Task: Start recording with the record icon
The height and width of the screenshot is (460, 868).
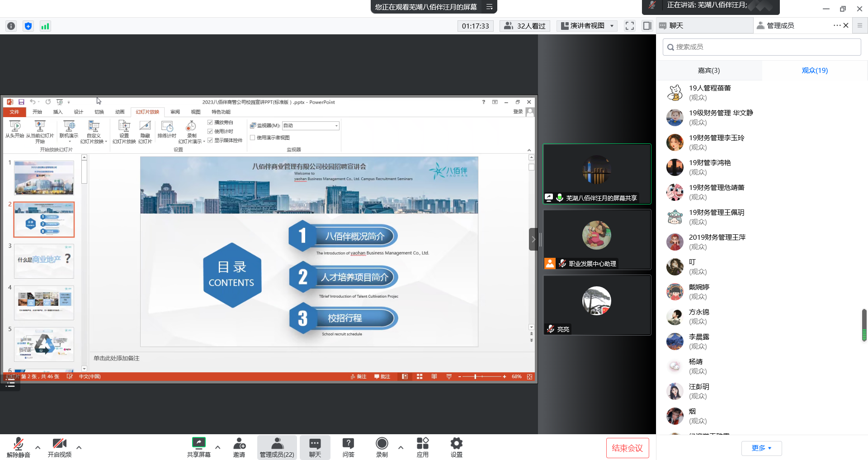Action: [382, 443]
